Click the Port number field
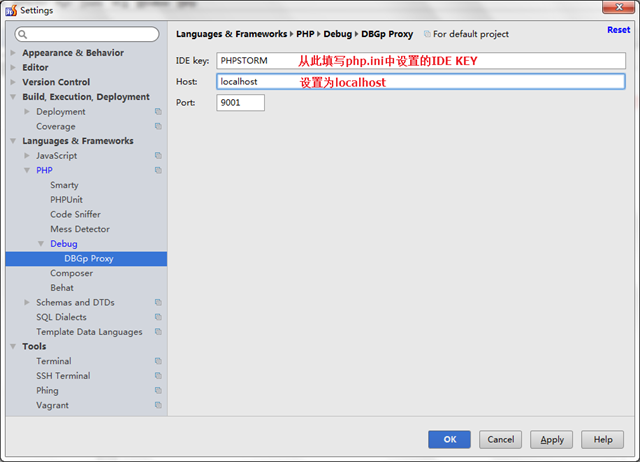The image size is (640, 462). pos(240,102)
